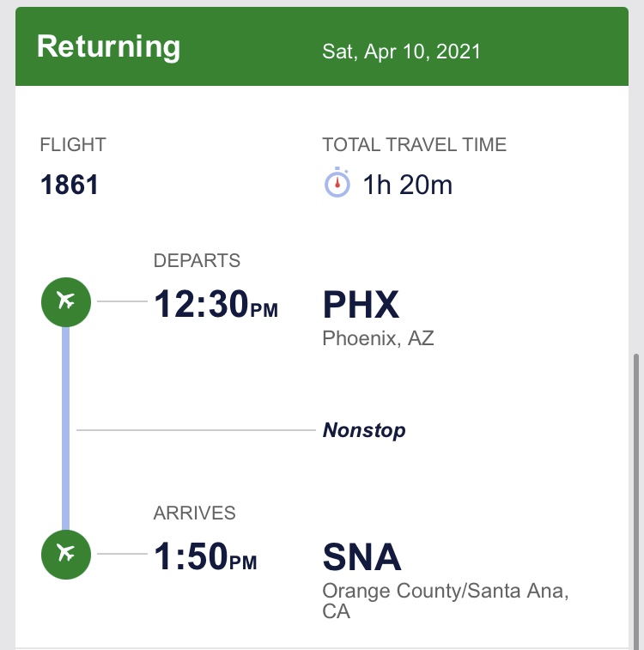
Task: Click the Returning header title
Action: pos(108,47)
